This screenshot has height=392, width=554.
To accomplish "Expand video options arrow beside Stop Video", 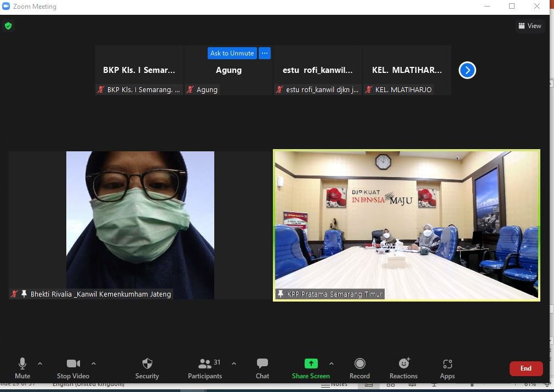I will pyautogui.click(x=94, y=363).
